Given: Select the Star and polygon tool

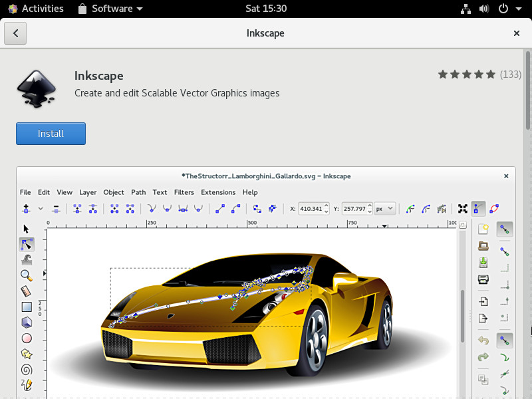Looking at the screenshot, I should click(27, 354).
